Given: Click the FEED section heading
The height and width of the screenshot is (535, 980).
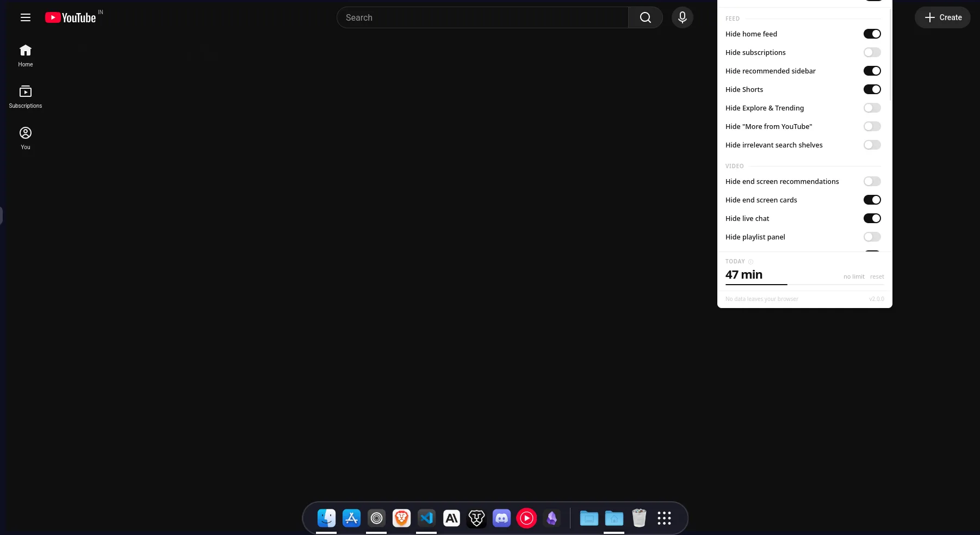Looking at the screenshot, I should click(733, 19).
